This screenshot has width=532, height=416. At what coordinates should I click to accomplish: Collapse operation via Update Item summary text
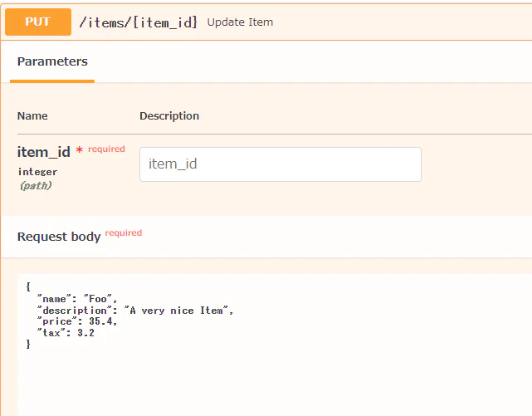pyautogui.click(x=240, y=22)
